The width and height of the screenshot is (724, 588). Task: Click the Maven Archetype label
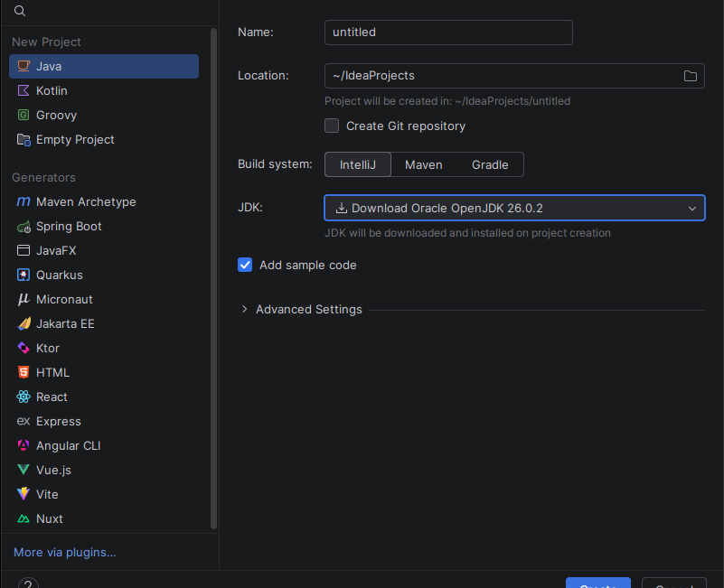[86, 202]
